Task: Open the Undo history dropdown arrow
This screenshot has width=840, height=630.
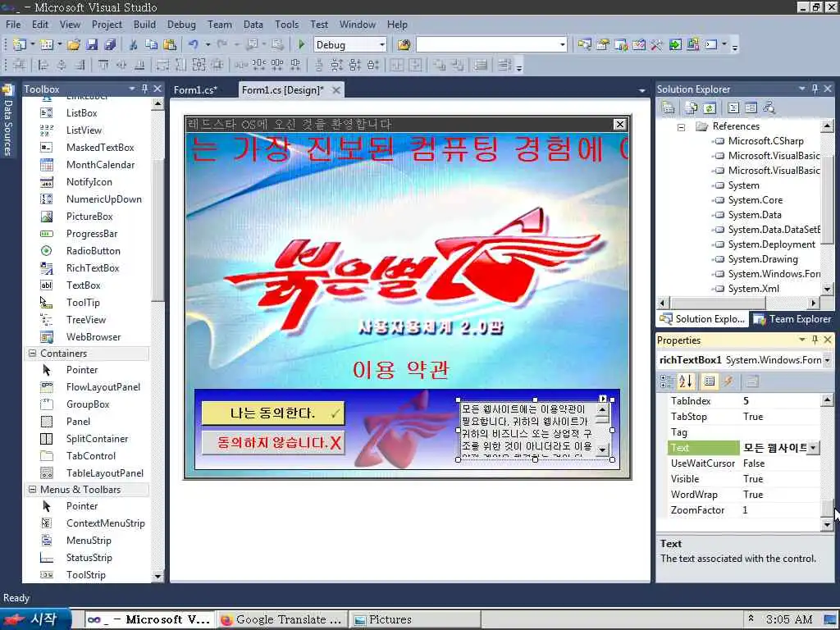Action: point(208,45)
